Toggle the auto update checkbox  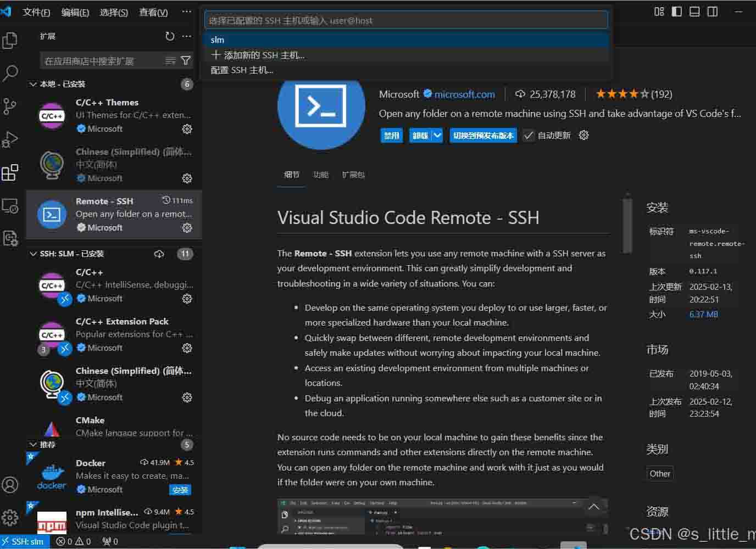point(529,136)
